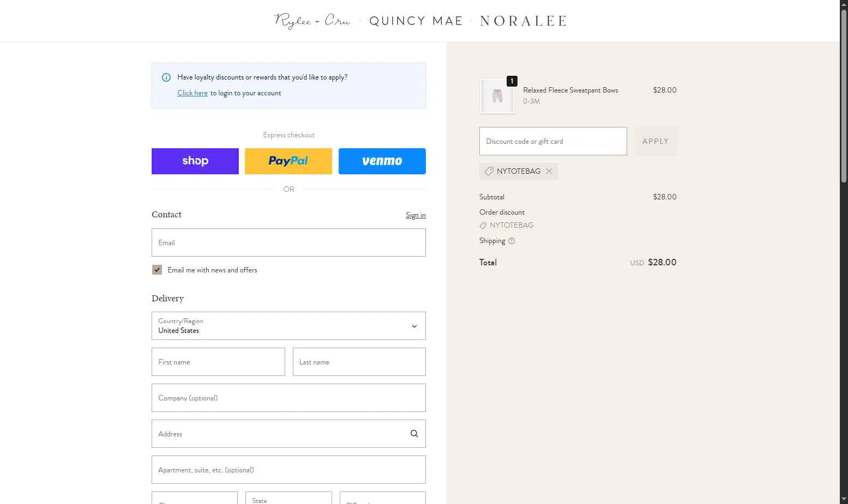
Task: Click the Subtotal label
Action: 492,197
